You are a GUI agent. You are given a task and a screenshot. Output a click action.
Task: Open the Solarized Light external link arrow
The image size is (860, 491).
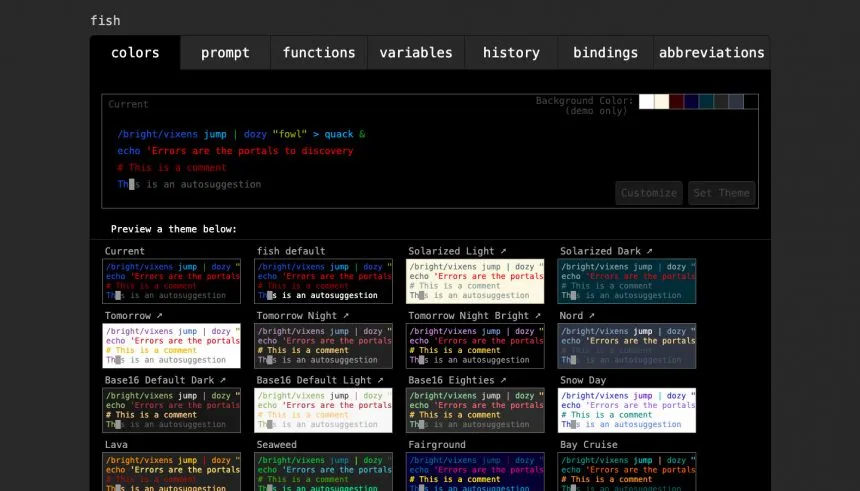[x=503, y=251]
